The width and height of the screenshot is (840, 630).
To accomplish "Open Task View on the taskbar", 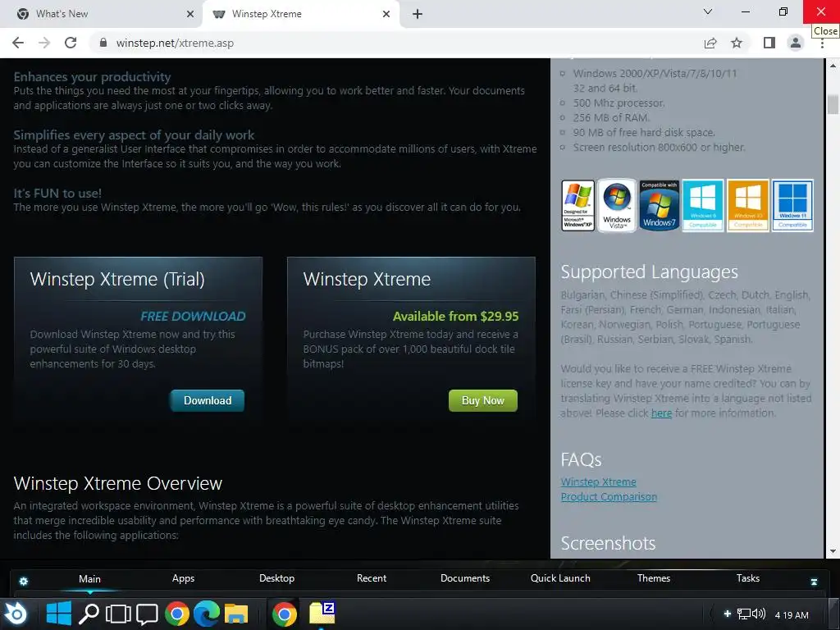I will (x=118, y=614).
